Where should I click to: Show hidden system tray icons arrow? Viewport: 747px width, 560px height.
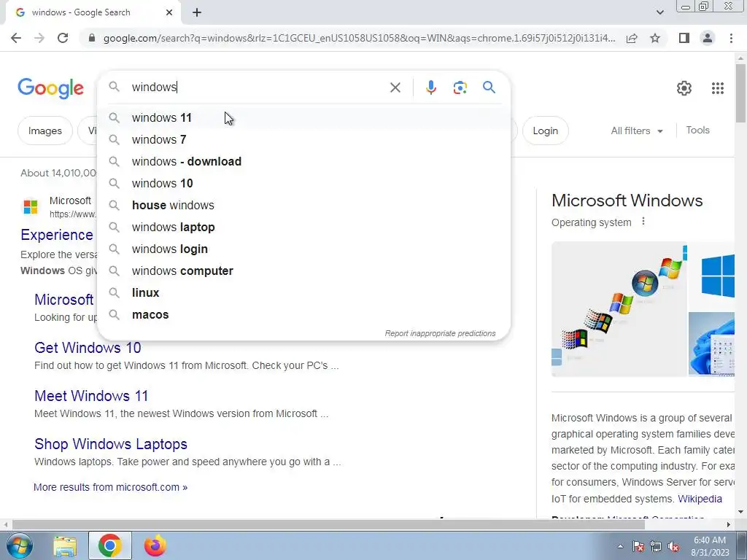(x=620, y=546)
